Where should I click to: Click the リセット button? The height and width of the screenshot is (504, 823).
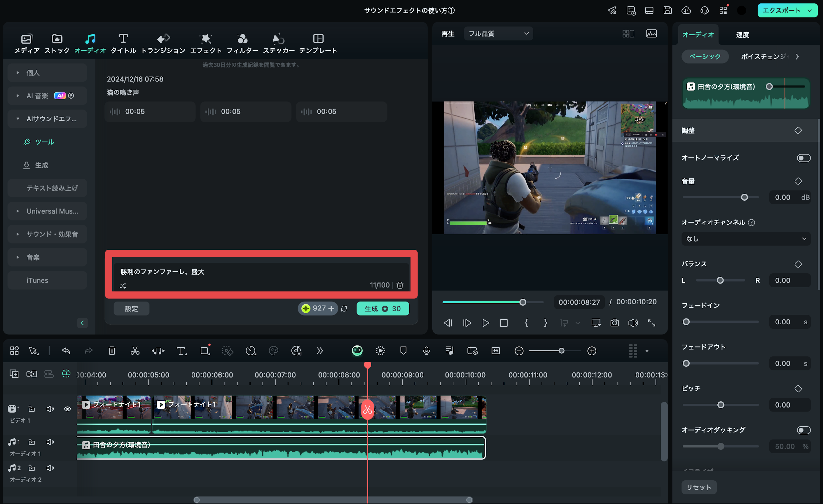(x=699, y=487)
